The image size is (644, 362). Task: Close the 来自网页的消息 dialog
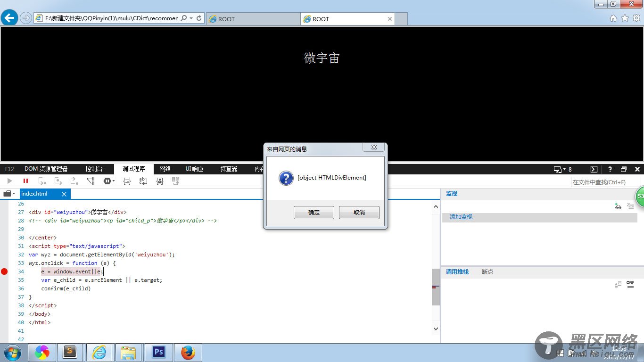click(374, 147)
